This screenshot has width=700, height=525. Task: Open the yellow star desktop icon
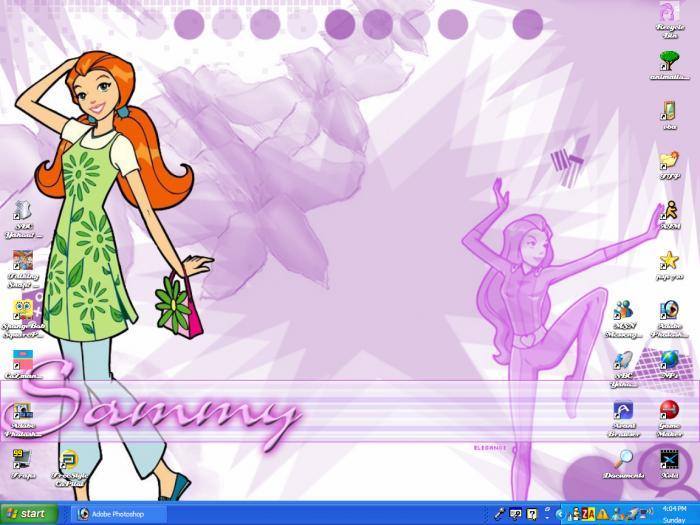click(x=669, y=260)
